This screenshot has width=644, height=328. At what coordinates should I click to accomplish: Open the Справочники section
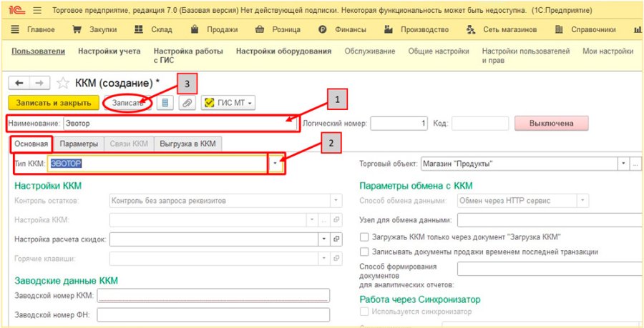[585, 29]
